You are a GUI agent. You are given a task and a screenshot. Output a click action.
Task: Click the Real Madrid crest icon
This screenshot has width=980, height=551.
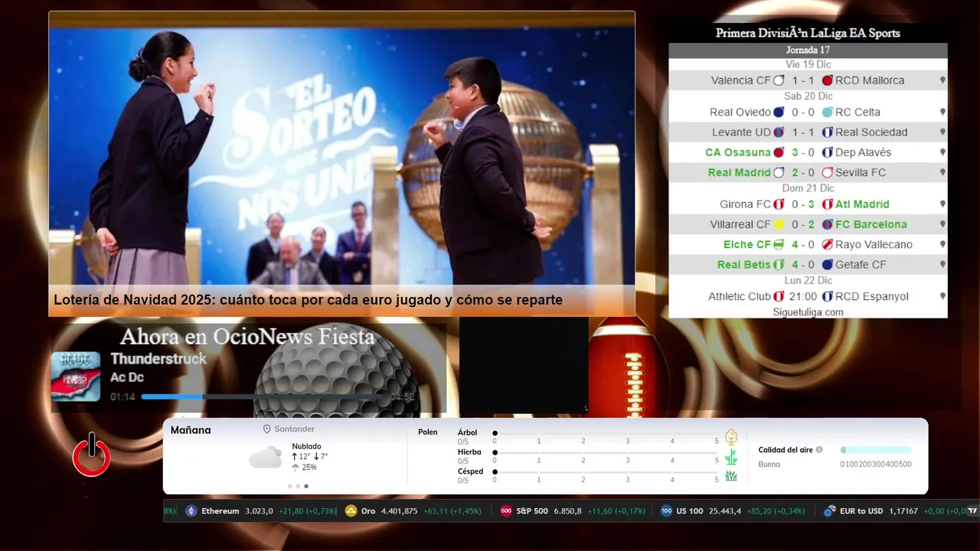coord(779,173)
